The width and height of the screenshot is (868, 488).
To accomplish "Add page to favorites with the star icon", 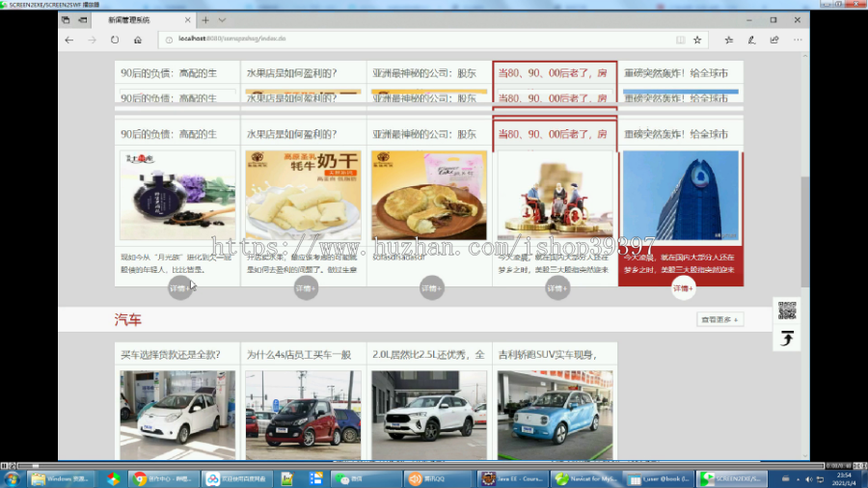I will tap(697, 40).
